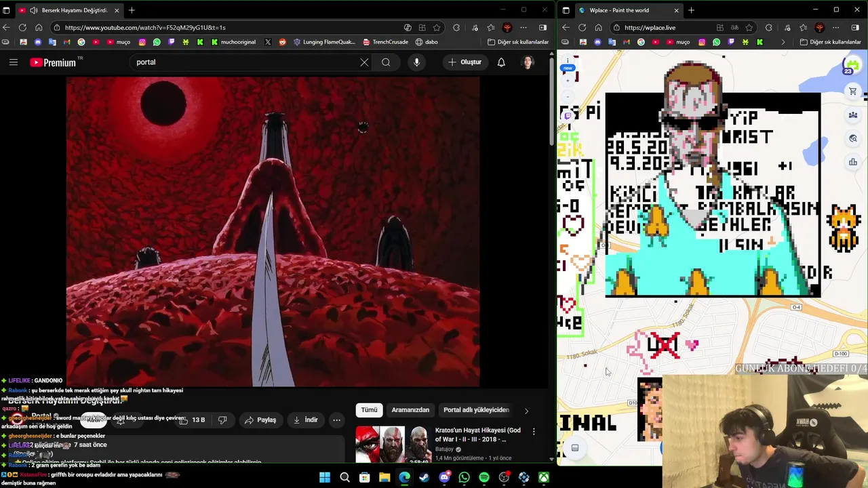Open Lunging FlameQuak... bookmark
The height and width of the screenshot is (488, 868).
coord(324,42)
